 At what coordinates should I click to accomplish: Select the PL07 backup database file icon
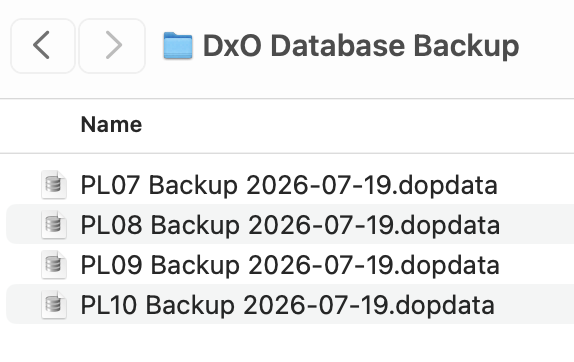point(54,184)
